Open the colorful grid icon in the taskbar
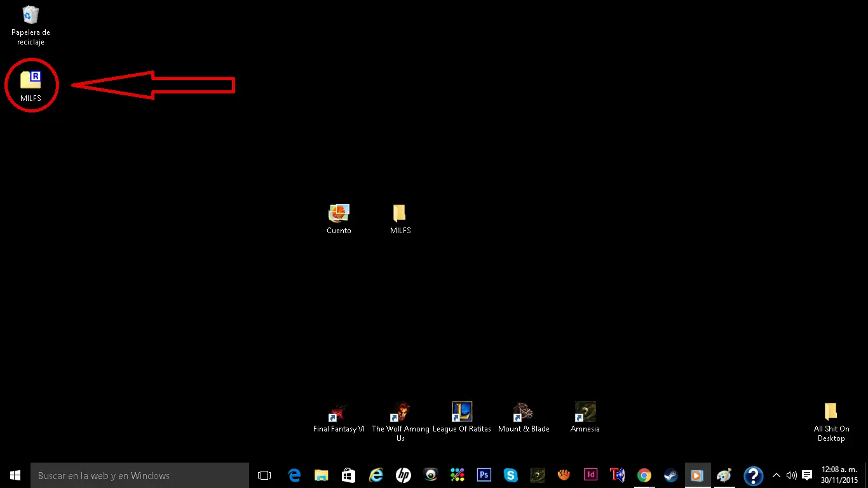 click(x=458, y=475)
